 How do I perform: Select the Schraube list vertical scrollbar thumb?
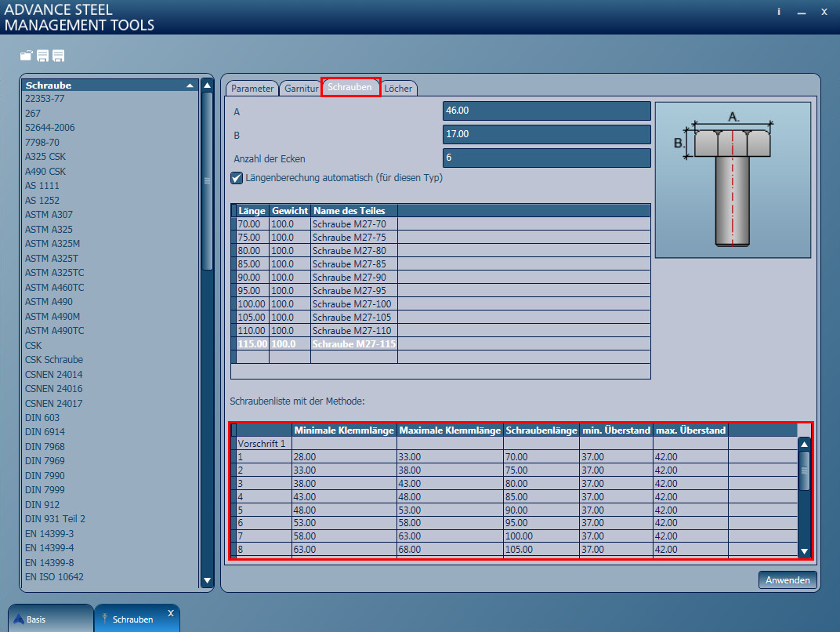tap(207, 181)
